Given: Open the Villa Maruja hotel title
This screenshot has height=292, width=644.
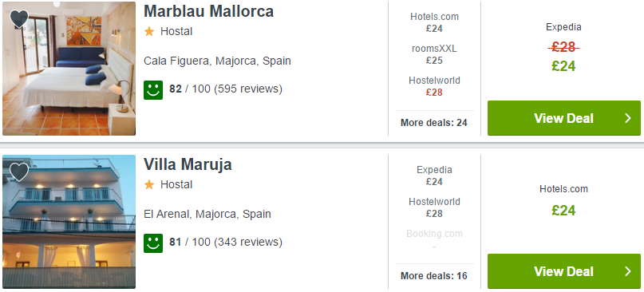Looking at the screenshot, I should click(188, 164).
